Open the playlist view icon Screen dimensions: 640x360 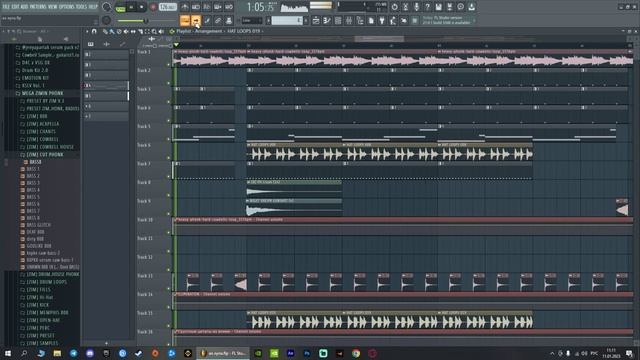(x=316, y=20)
